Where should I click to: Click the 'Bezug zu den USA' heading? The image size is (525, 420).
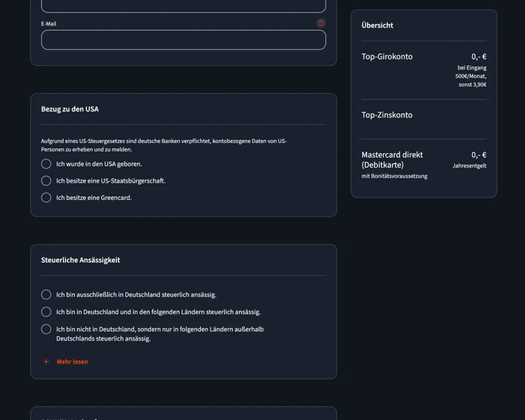coord(70,109)
